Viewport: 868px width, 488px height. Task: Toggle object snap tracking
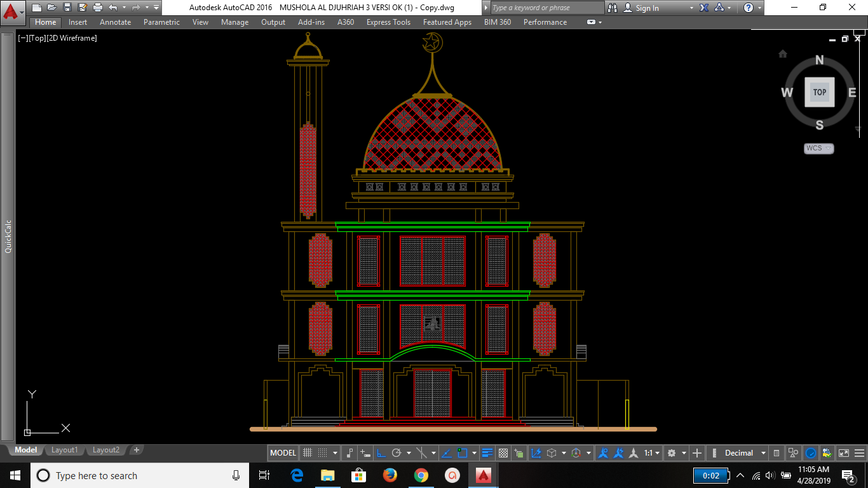coord(446,453)
